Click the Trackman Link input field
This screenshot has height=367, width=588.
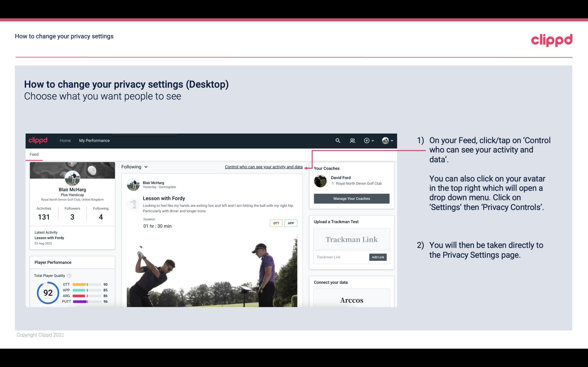tap(341, 257)
